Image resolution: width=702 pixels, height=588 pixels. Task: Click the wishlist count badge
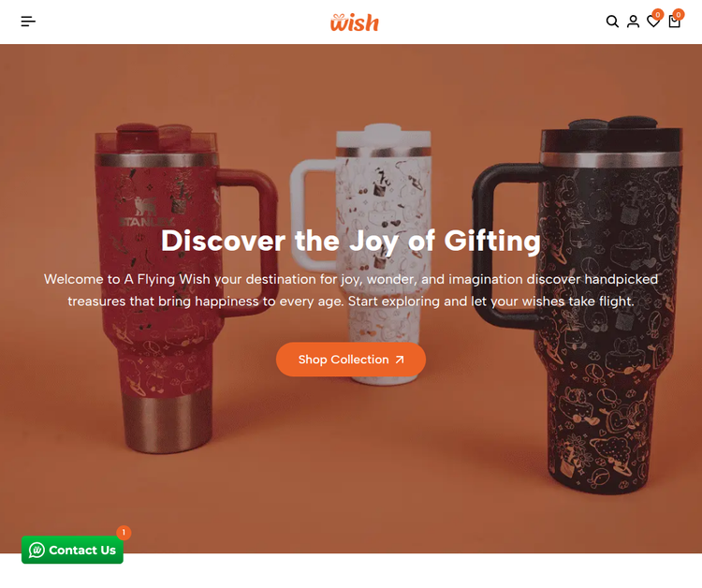coord(658,14)
